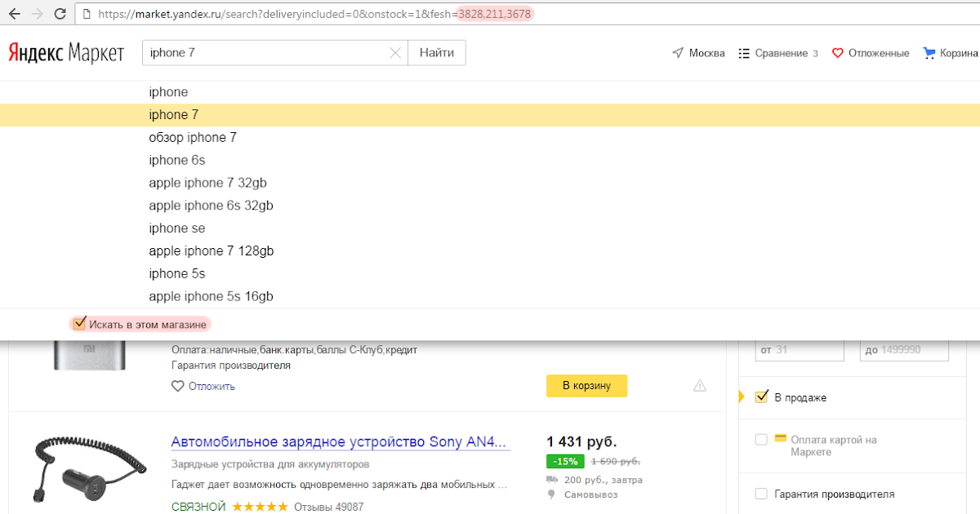Viewport: 980px width, 514px height.
Task: Clear search field with X icon
Action: pyautogui.click(x=395, y=53)
